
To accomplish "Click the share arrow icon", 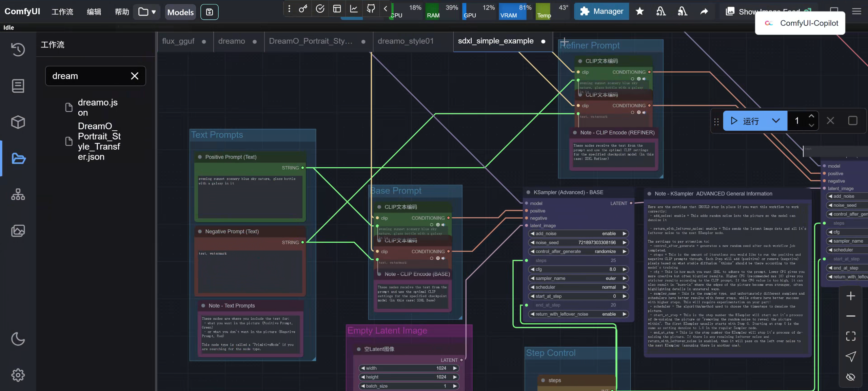I will point(704,12).
